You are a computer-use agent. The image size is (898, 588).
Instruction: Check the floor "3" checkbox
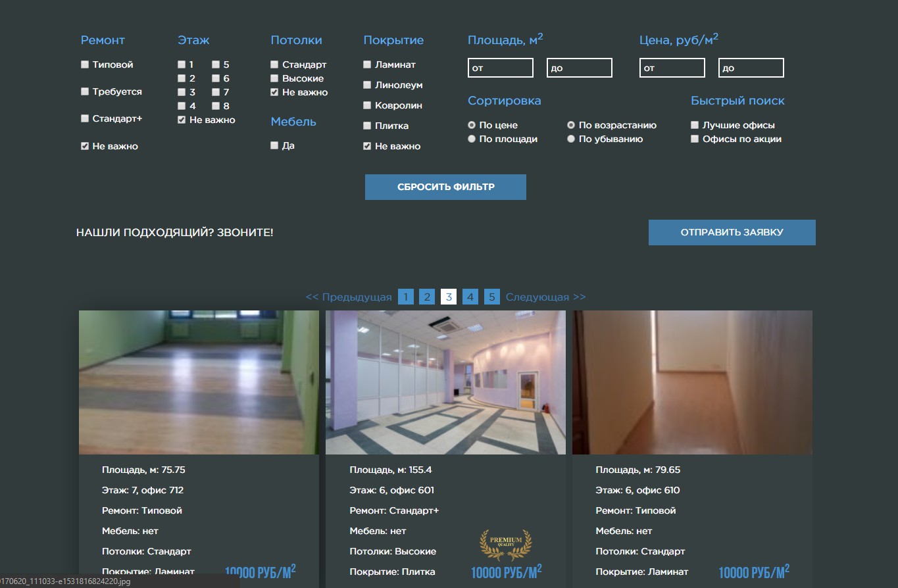180,92
